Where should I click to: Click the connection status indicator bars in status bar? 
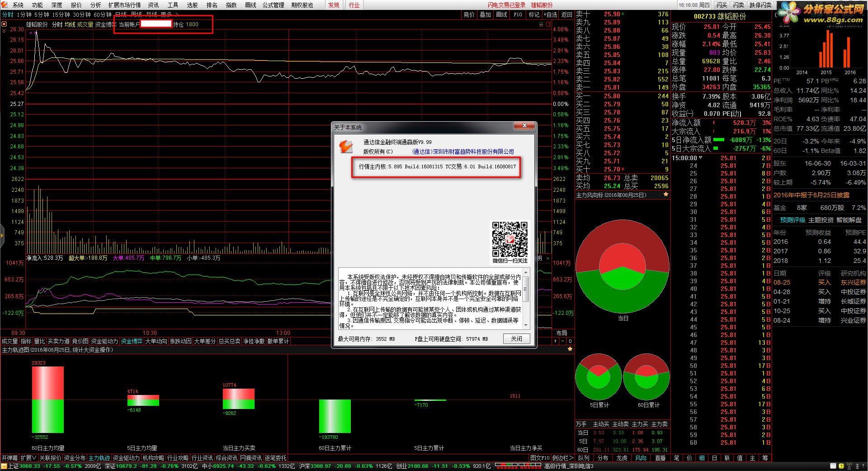[518, 466]
